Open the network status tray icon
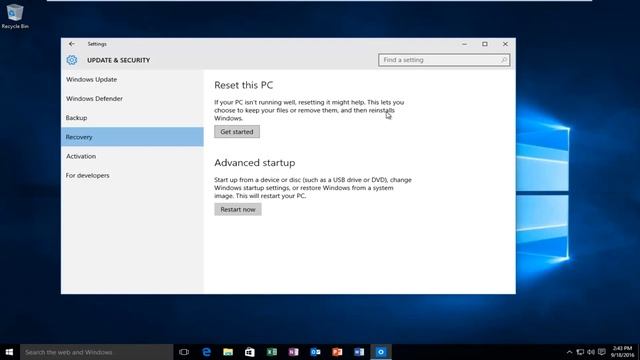This screenshot has width=640, height=360. click(580, 352)
